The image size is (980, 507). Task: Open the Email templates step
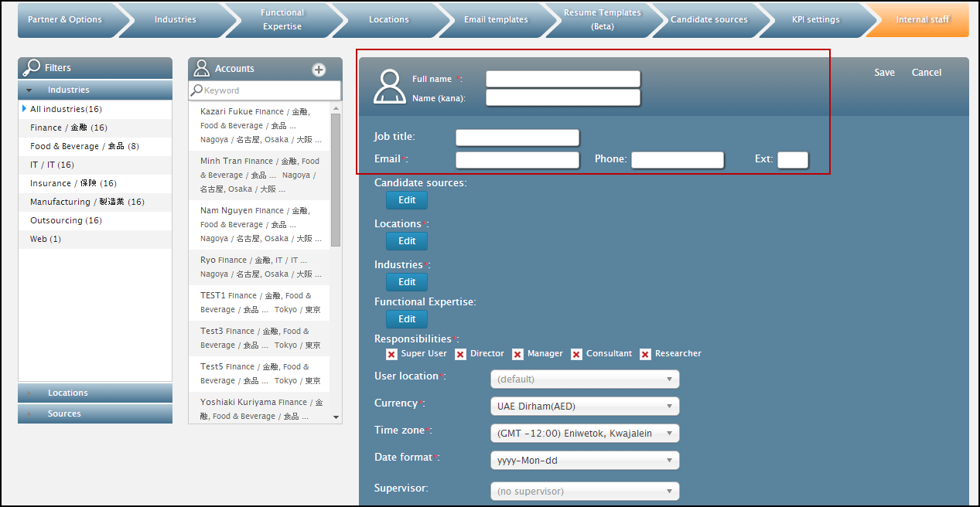tap(496, 19)
